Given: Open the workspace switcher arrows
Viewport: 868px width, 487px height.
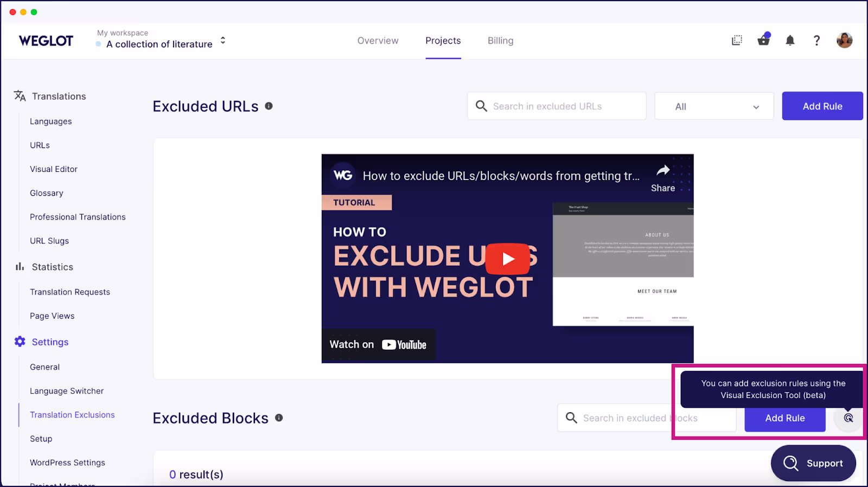Looking at the screenshot, I should pyautogui.click(x=223, y=41).
